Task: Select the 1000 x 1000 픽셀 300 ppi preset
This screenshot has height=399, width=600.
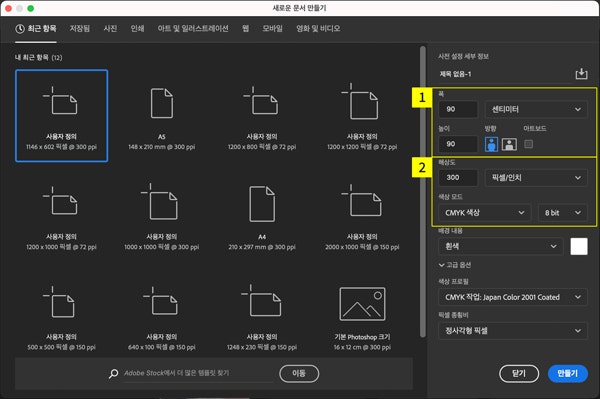Action: point(161,216)
